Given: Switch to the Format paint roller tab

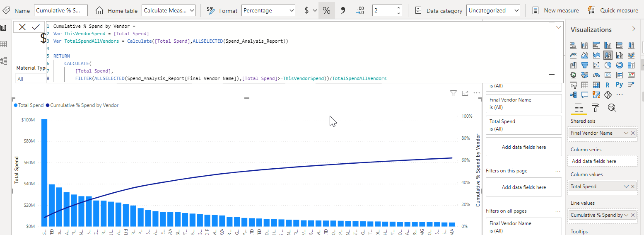Looking at the screenshot, I should pos(596,108).
